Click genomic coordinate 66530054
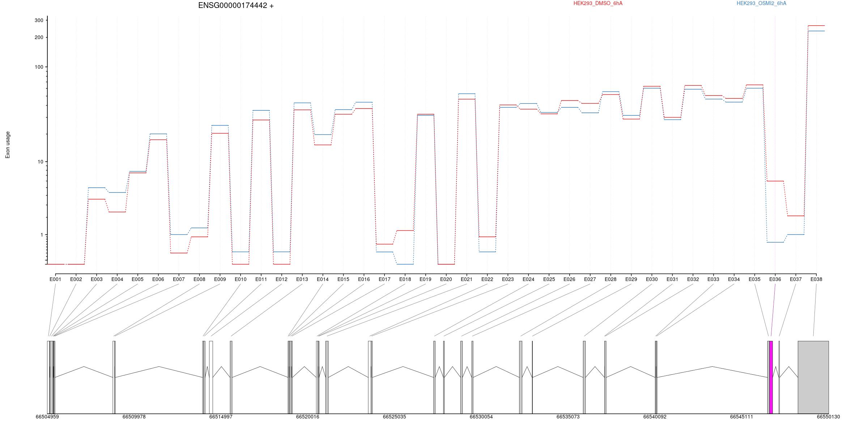Viewport: 868px width, 434px height. tap(481, 417)
